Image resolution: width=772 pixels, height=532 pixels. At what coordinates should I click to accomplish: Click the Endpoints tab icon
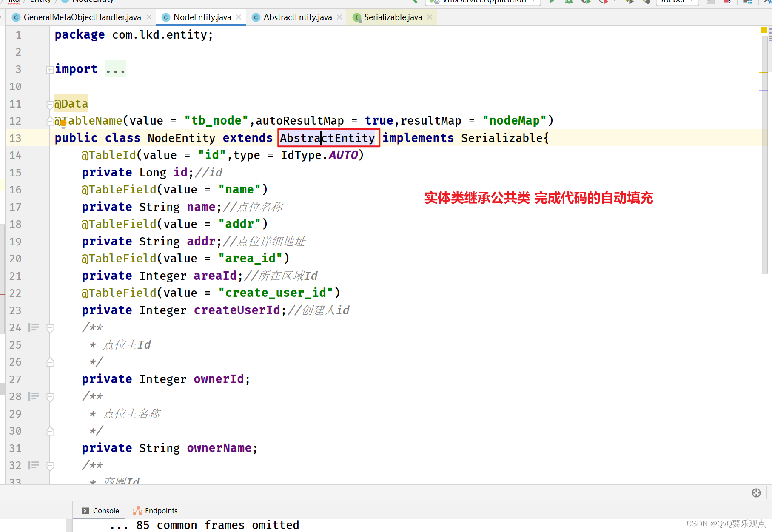[x=137, y=511]
